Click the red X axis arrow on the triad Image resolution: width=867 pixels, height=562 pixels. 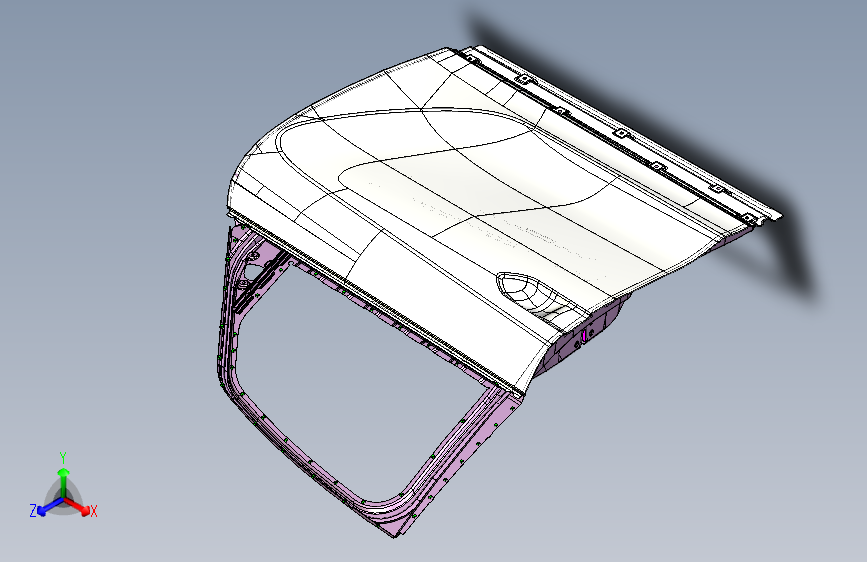[x=79, y=506]
